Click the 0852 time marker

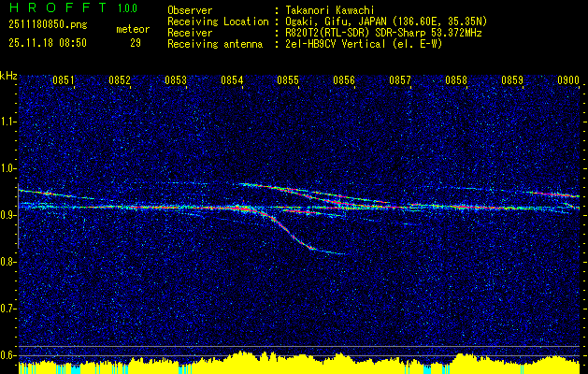click(120, 80)
